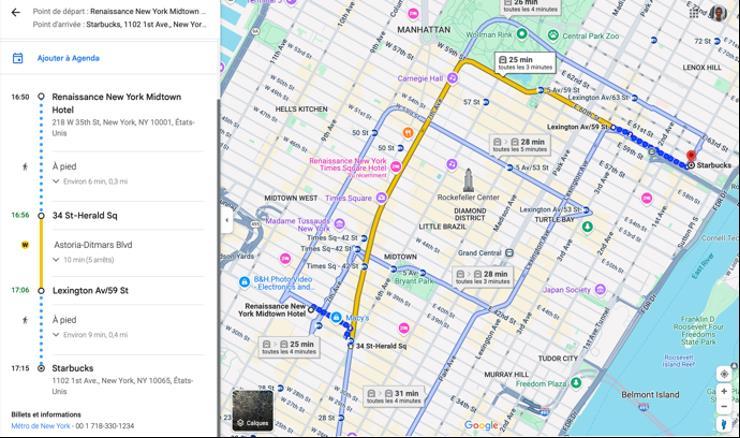
Task: Click the Freedom Plaza park marker
Action: tap(576, 383)
